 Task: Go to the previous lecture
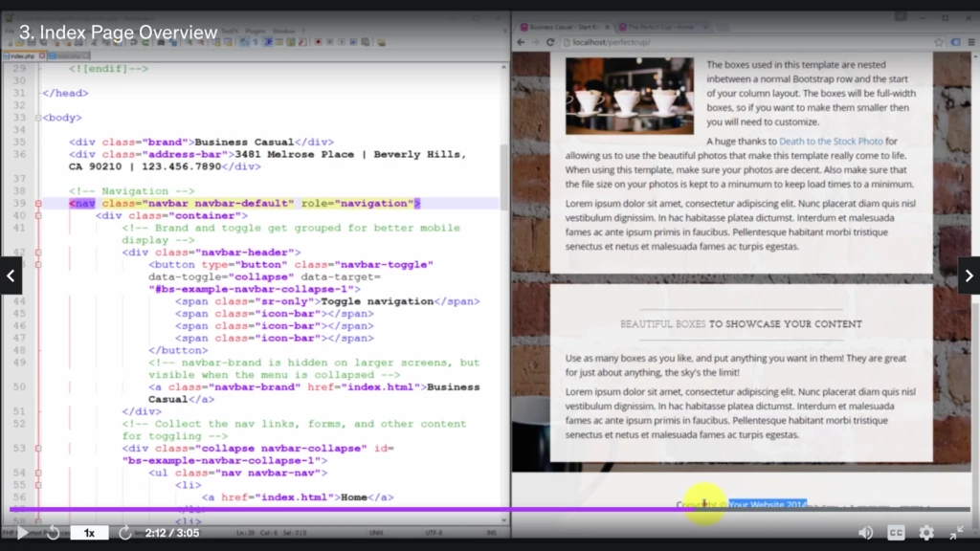coord(11,275)
